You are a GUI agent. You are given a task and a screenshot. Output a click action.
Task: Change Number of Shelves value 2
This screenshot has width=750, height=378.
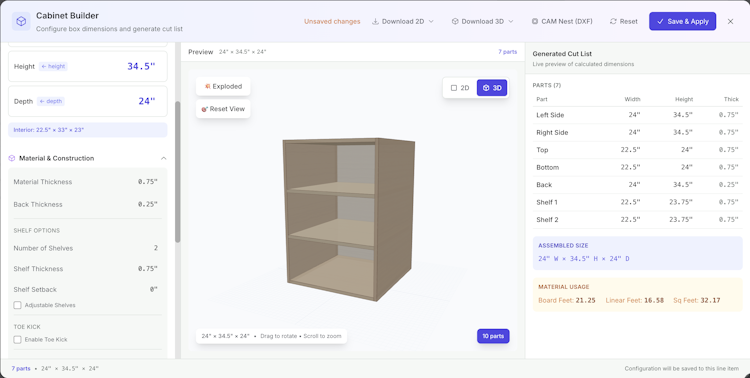pyautogui.click(x=155, y=248)
